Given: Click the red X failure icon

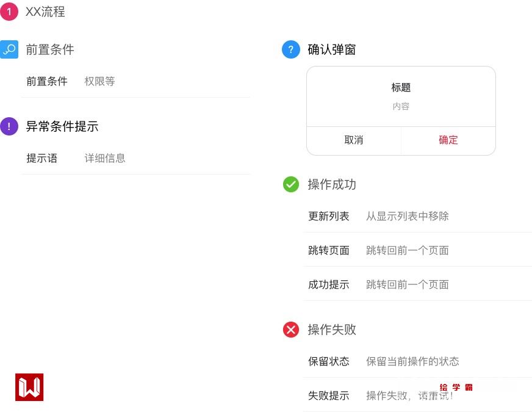Looking at the screenshot, I should [x=291, y=330].
